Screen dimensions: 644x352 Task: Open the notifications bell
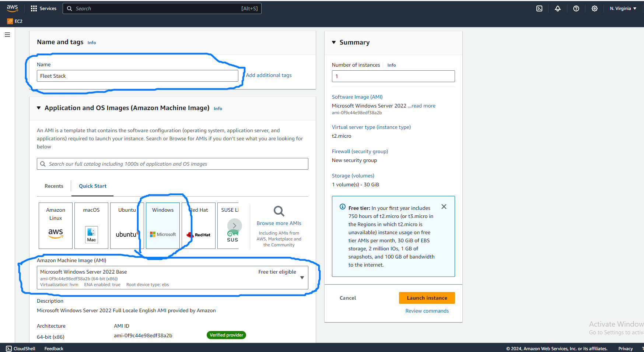(558, 8)
